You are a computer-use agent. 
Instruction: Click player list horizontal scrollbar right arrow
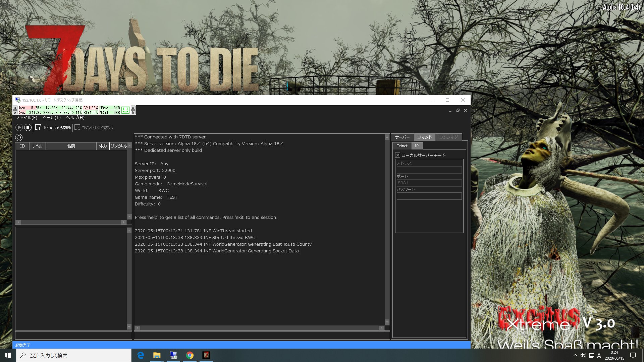(123, 222)
